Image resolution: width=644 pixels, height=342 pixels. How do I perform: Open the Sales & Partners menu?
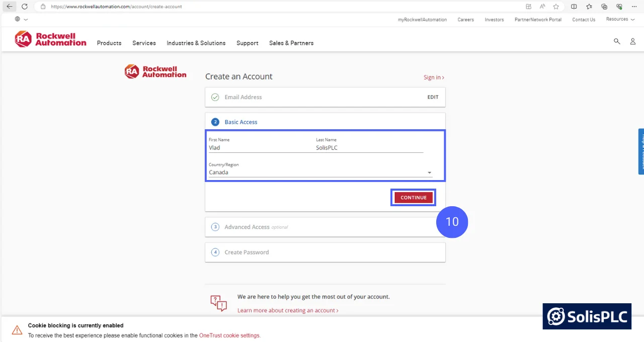click(291, 43)
